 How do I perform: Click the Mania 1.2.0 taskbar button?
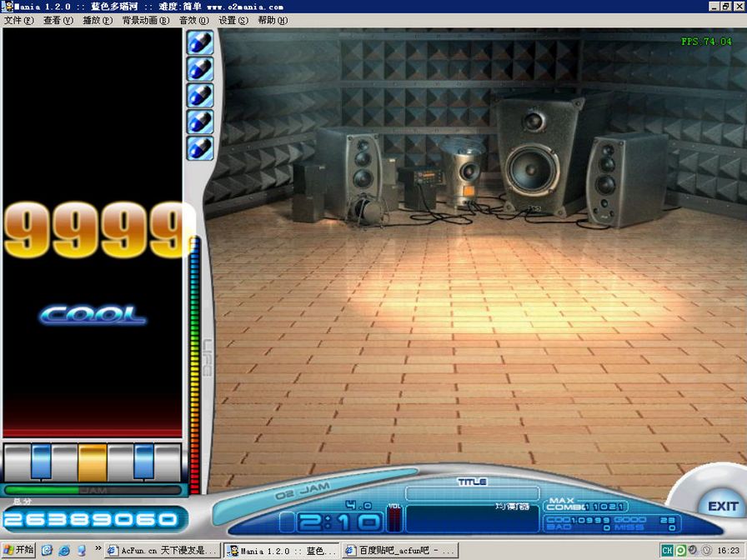point(282,551)
